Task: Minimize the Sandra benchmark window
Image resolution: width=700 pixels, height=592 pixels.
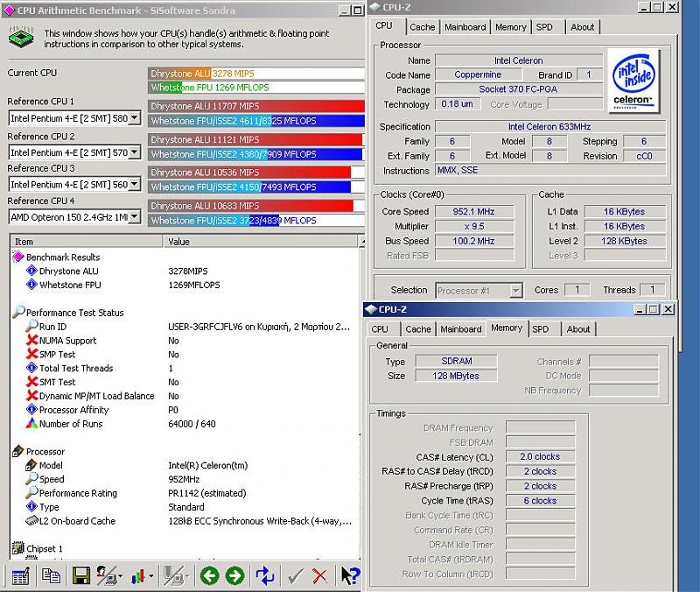Action: [x=344, y=11]
